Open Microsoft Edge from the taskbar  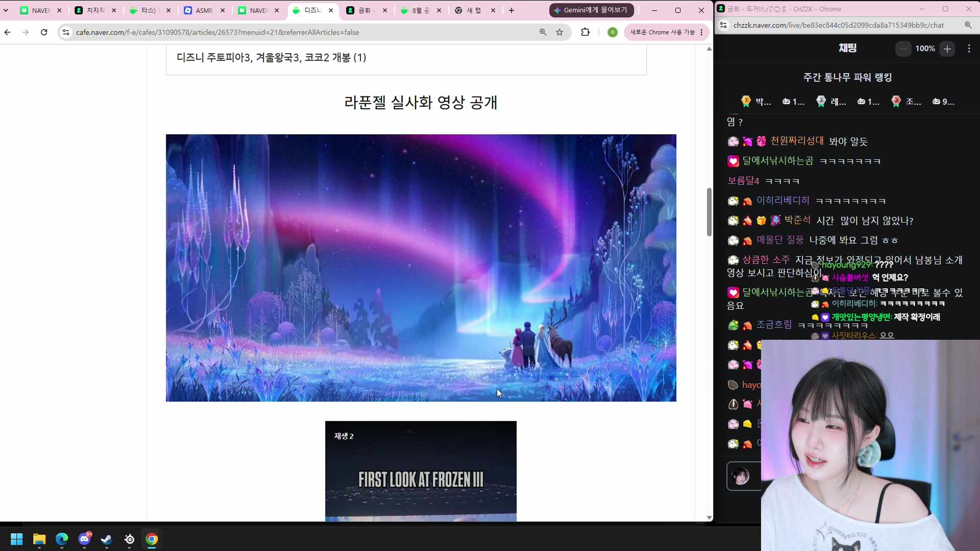coord(62,539)
